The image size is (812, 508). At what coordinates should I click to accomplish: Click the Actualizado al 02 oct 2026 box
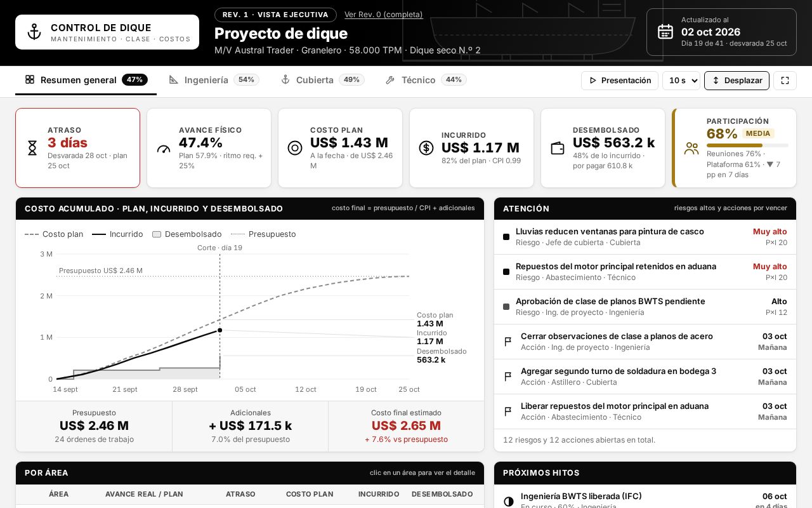721,32
